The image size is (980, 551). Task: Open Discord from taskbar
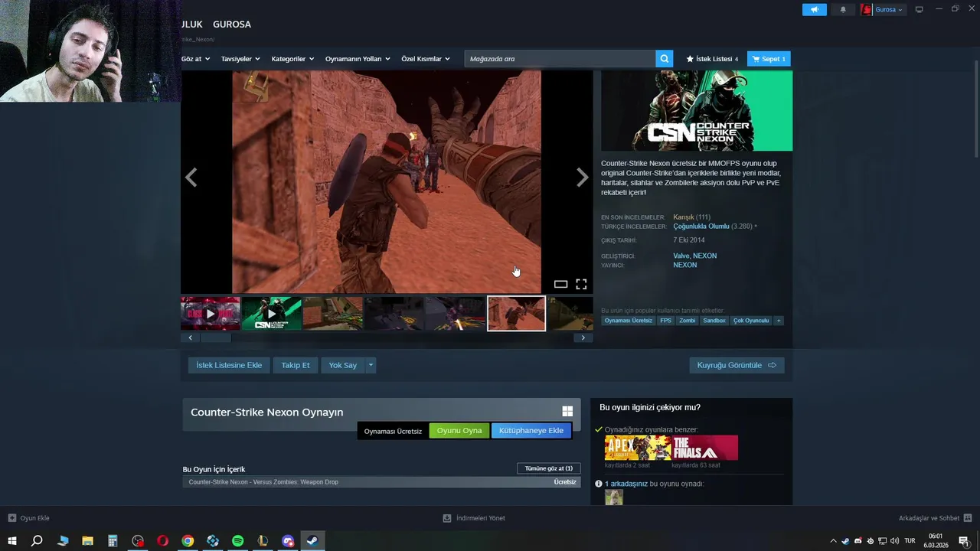pyautogui.click(x=288, y=541)
